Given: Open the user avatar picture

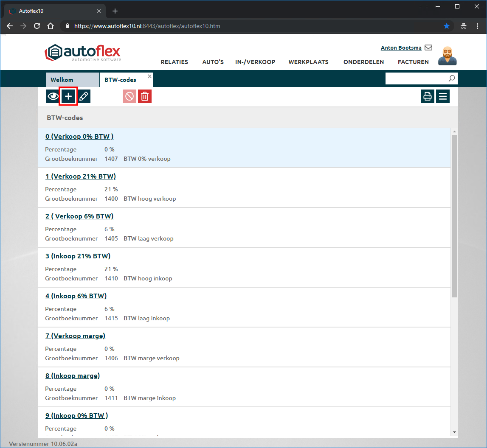Looking at the screenshot, I should (447, 56).
